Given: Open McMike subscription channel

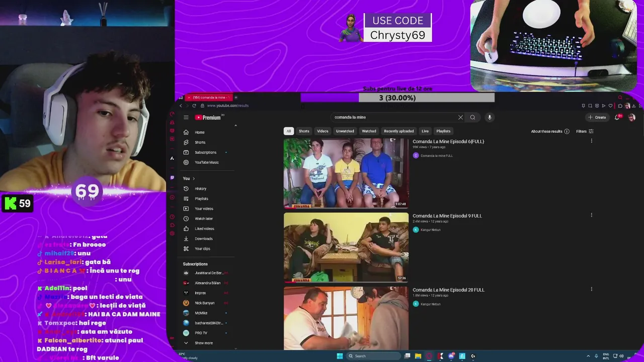Looking at the screenshot, I should tap(201, 313).
